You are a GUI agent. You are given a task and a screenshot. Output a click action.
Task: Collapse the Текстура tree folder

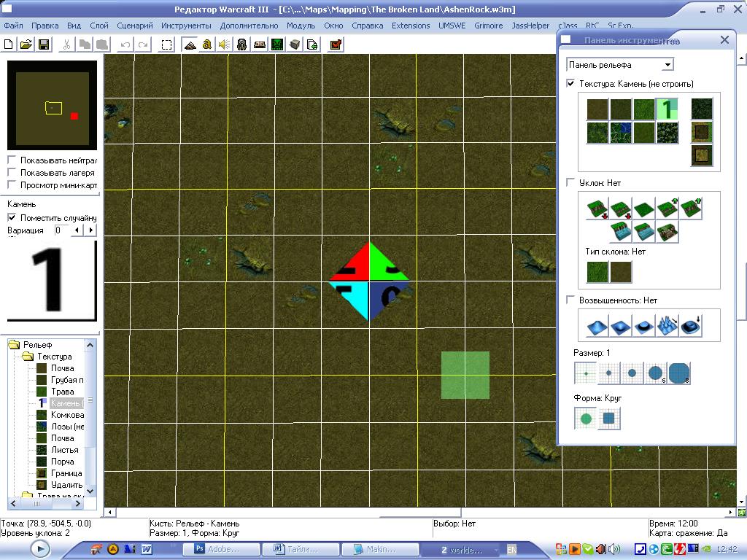[x=28, y=356]
